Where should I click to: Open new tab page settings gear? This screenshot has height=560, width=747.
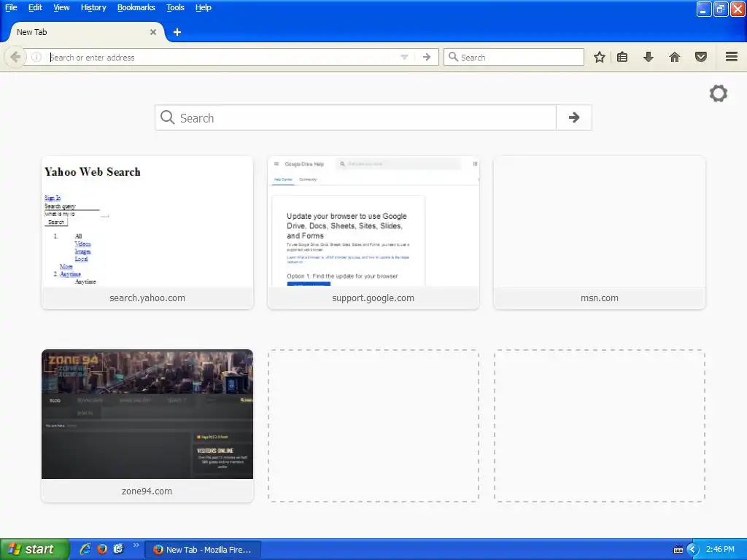click(719, 93)
